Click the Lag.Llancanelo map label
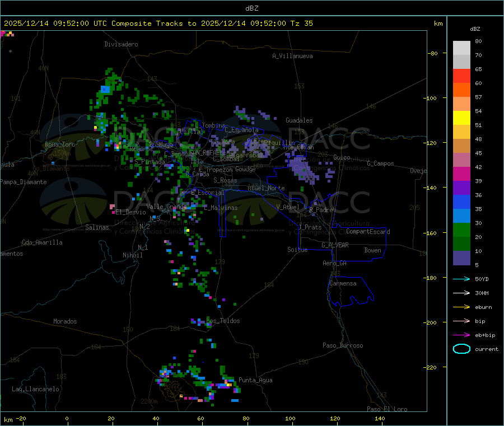The height and width of the screenshot is (426, 504). click(x=35, y=389)
